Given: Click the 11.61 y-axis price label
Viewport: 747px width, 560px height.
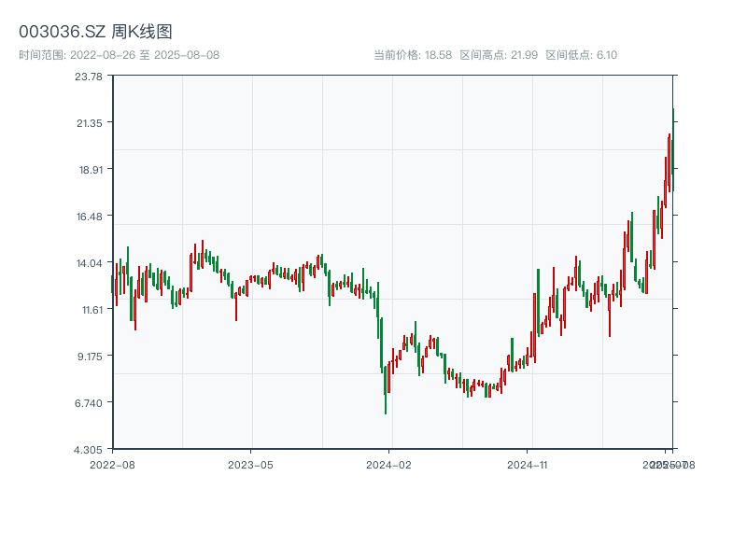Looking at the screenshot, I should [89, 310].
